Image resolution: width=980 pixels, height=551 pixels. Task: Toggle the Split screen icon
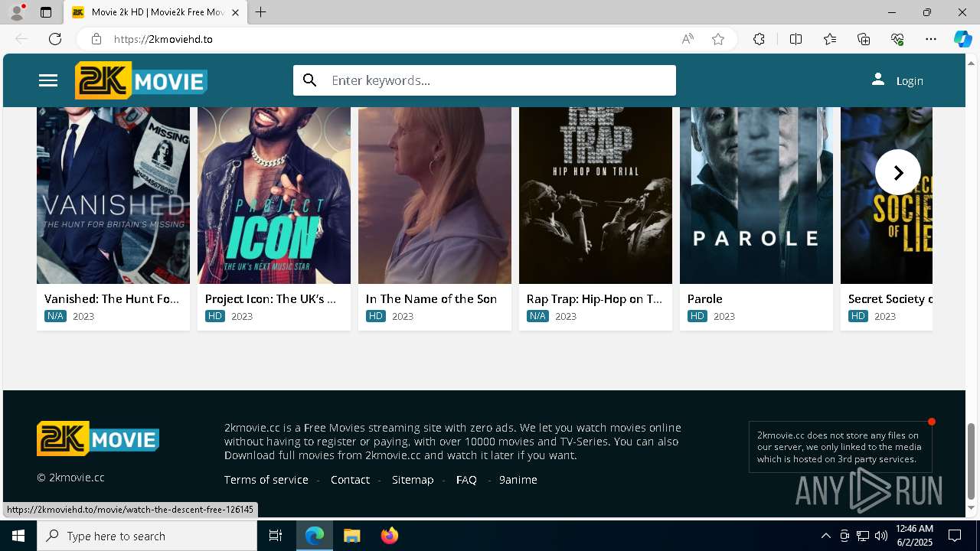coord(795,39)
